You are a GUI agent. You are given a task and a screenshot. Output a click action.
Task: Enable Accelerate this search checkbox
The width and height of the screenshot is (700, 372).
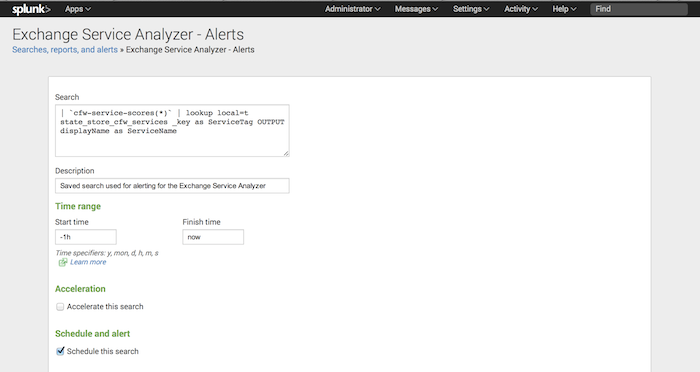click(x=60, y=307)
